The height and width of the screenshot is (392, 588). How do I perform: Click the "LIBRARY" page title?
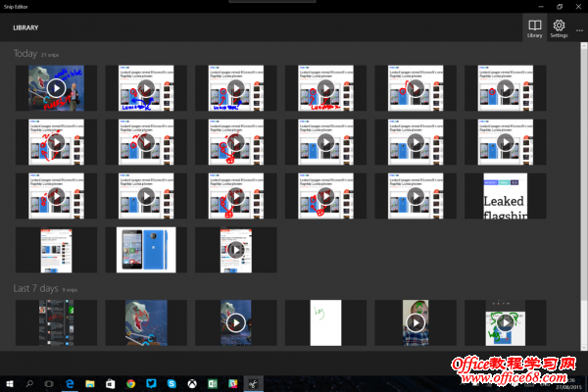25,27
